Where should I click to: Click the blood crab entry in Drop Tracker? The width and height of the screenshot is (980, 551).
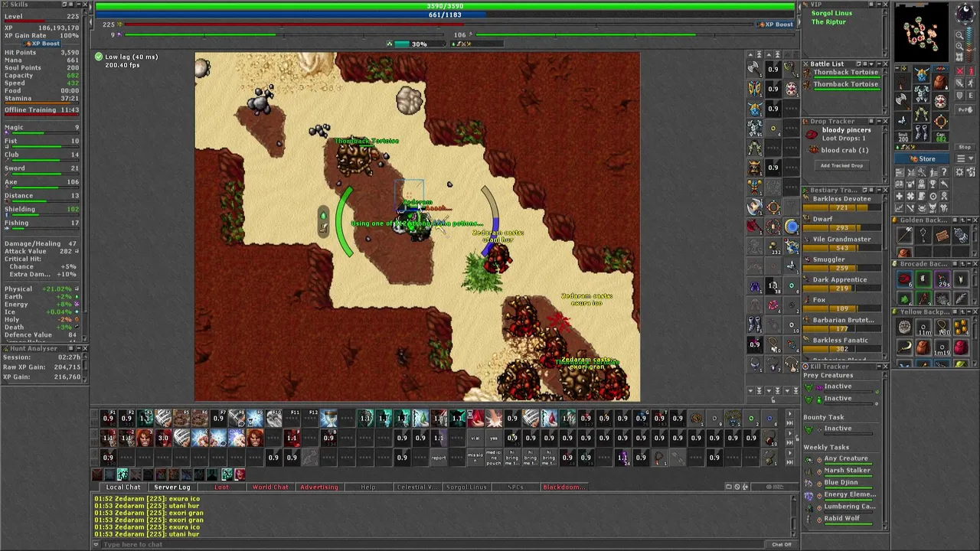click(841, 150)
